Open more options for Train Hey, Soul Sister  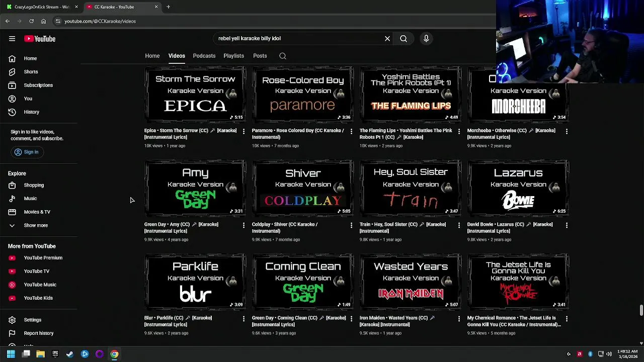click(459, 225)
